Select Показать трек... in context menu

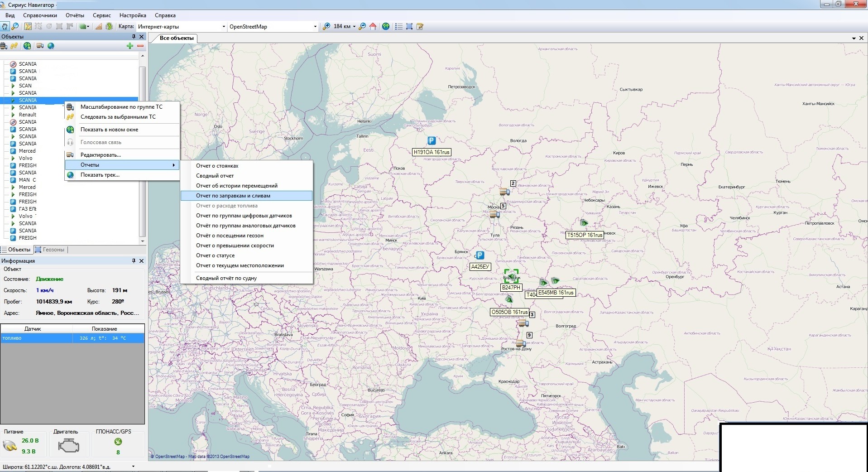pos(100,175)
